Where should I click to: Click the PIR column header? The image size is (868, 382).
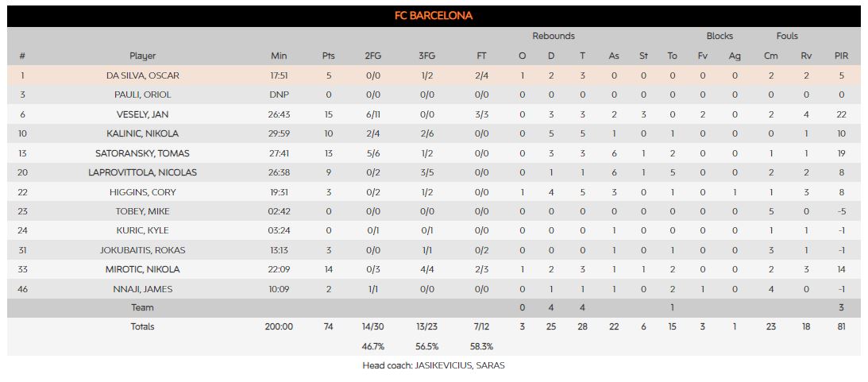841,56
